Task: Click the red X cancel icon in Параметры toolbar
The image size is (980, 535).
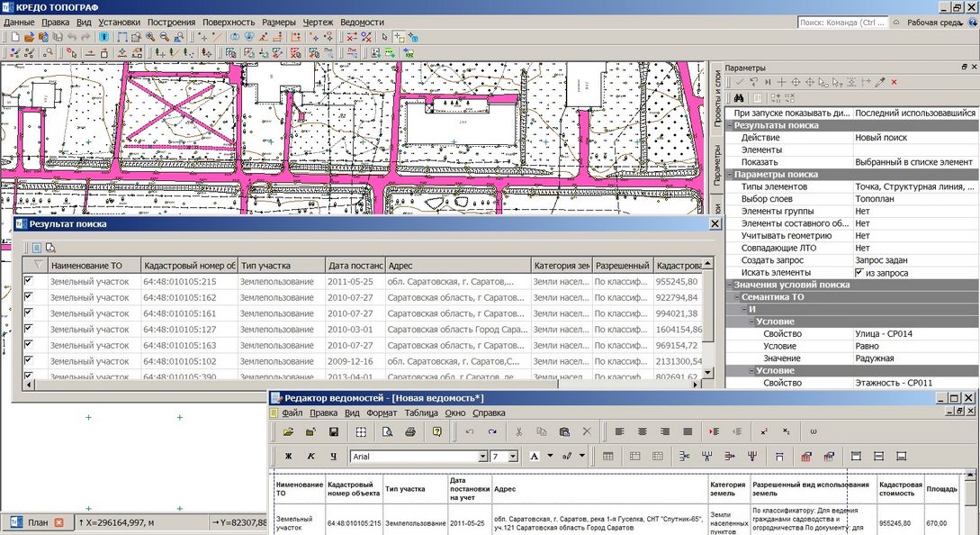Action: coord(894,82)
